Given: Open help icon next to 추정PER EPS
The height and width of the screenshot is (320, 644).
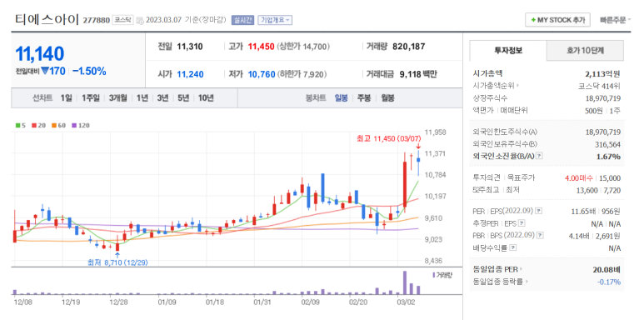Looking at the screenshot, I should 522,223.
